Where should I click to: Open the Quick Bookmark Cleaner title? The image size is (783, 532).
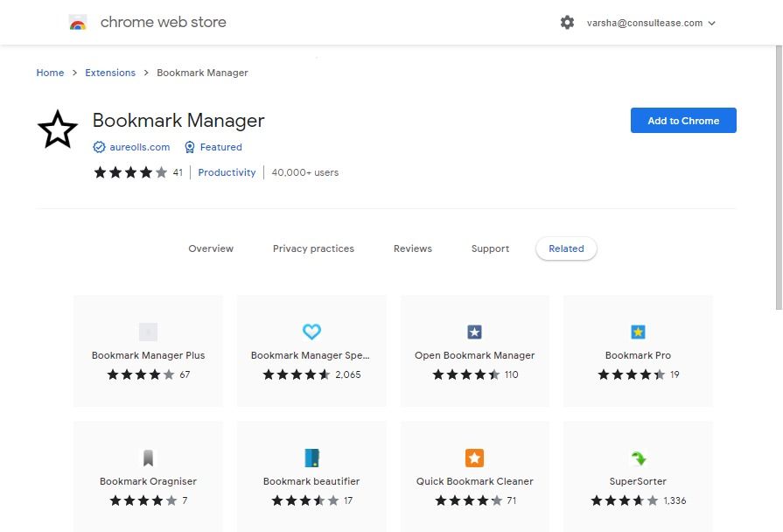(474, 481)
